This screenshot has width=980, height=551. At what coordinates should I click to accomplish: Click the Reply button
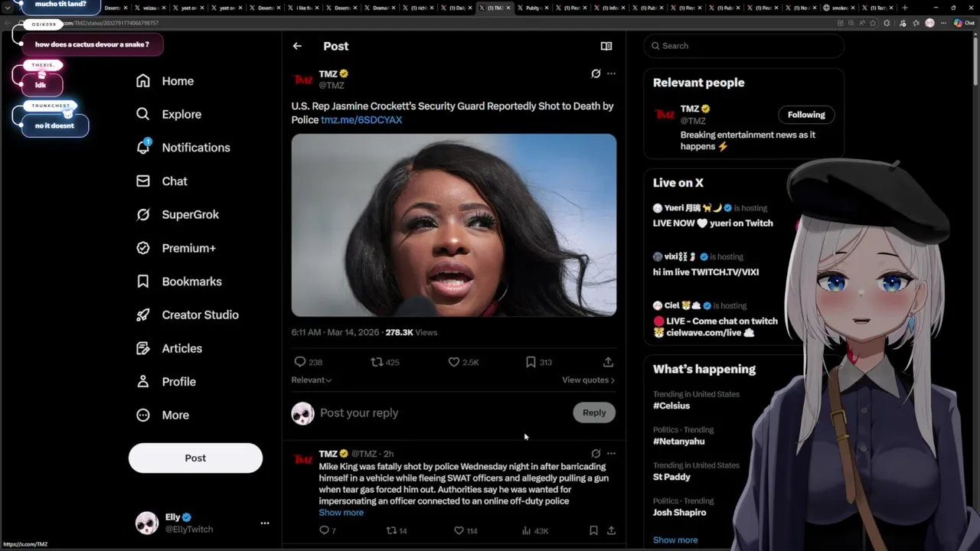pyautogui.click(x=594, y=412)
